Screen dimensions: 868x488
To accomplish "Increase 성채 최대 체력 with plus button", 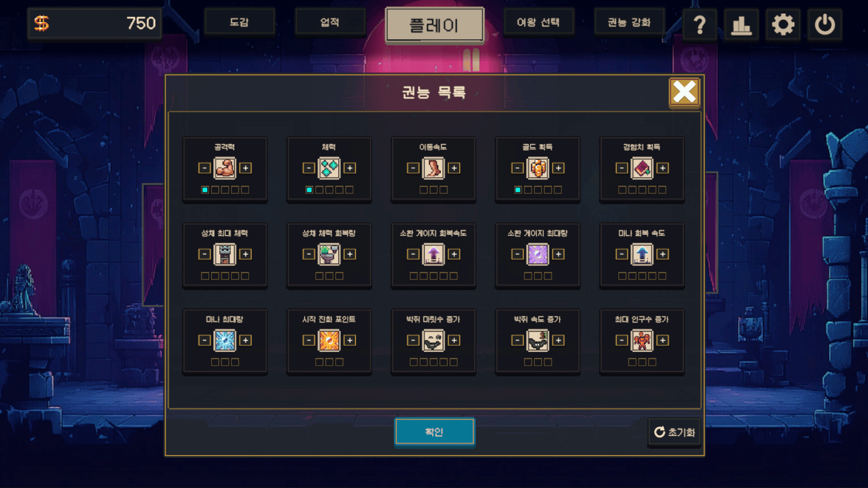I will (x=245, y=254).
